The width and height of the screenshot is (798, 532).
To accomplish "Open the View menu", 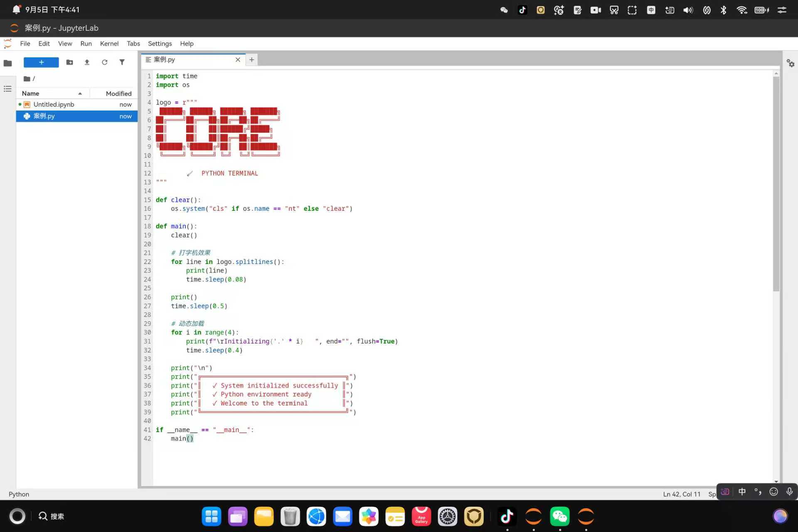I will click(x=65, y=44).
